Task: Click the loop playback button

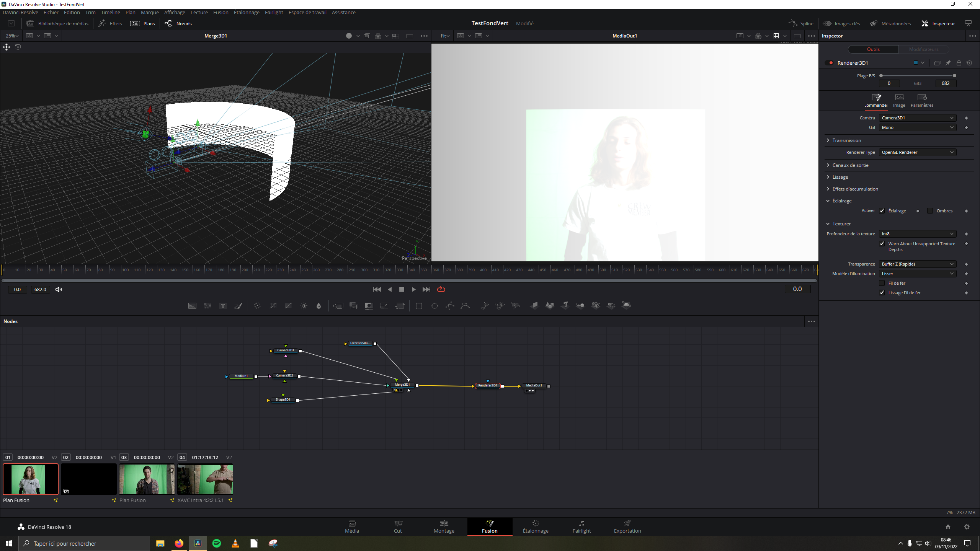Action: coord(441,289)
